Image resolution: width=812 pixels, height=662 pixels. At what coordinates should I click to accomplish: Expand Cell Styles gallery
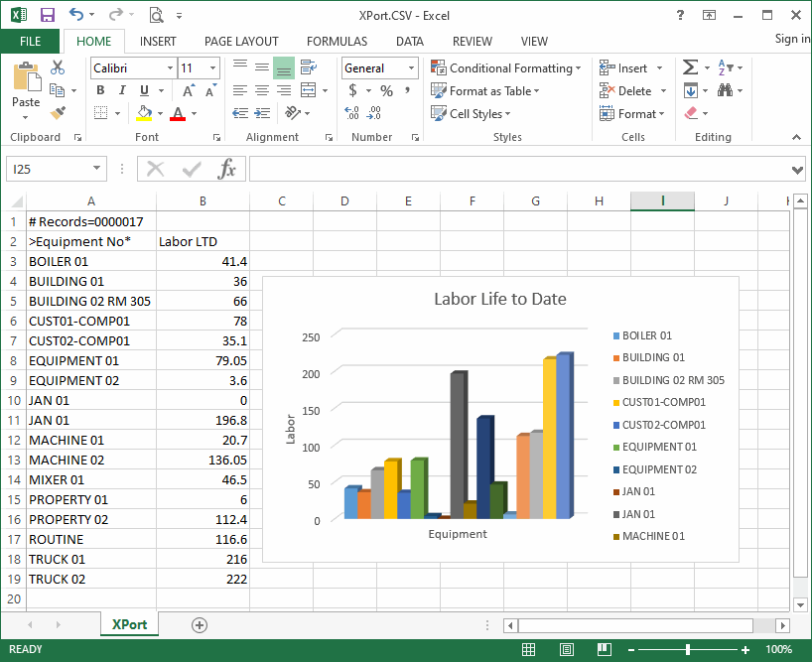click(471, 113)
